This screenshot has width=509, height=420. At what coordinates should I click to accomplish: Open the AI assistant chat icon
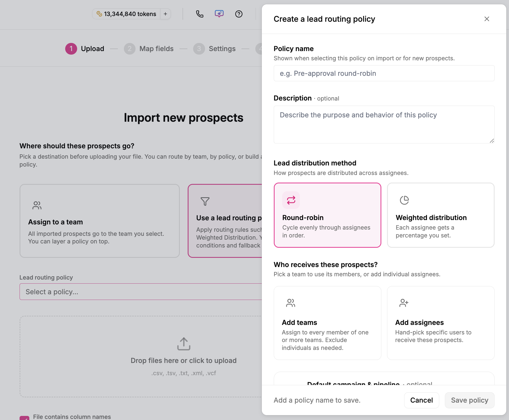click(x=219, y=14)
